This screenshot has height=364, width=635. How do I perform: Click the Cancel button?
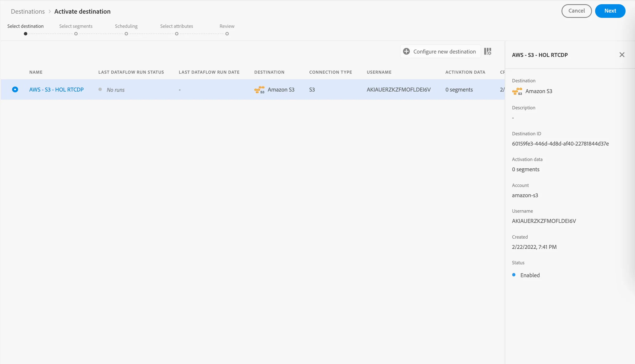coord(576,11)
